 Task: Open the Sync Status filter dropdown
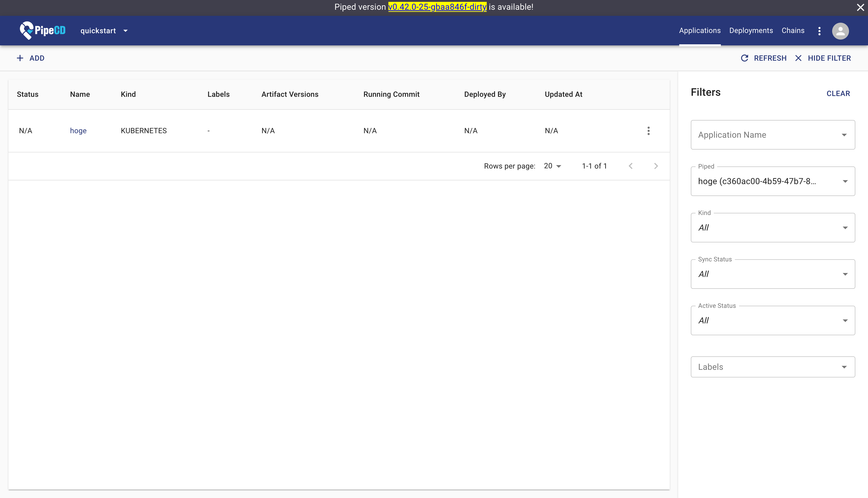click(x=773, y=274)
